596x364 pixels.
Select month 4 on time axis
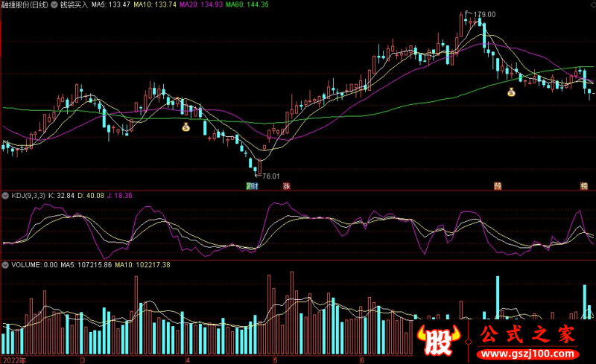click(188, 360)
